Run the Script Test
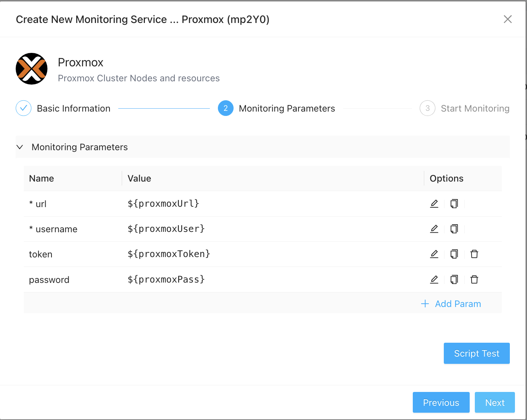 476,353
